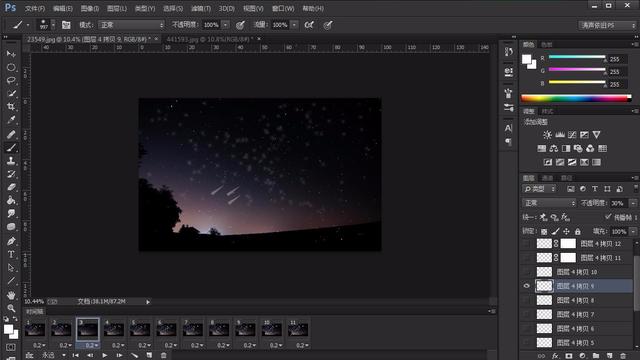This screenshot has height=360, width=640.
Task: Toggle the propagate frame 1 checkbox
Action: pyautogui.click(x=608, y=216)
